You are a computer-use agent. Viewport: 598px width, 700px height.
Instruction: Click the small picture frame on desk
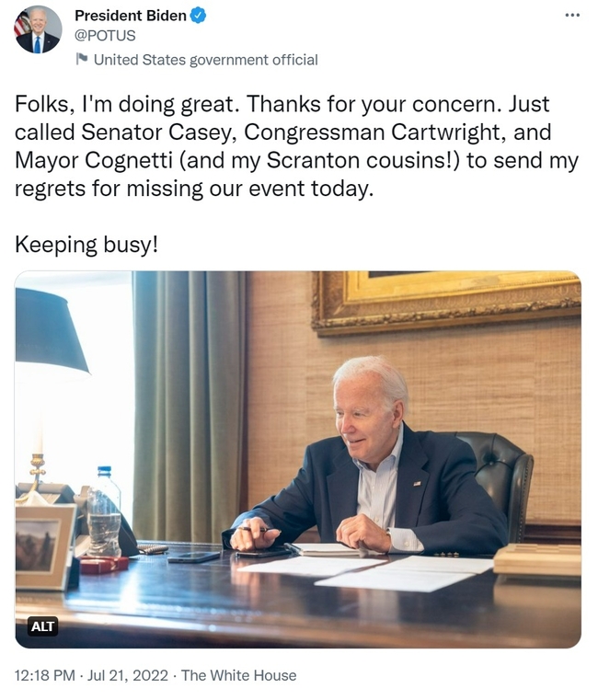point(45,546)
